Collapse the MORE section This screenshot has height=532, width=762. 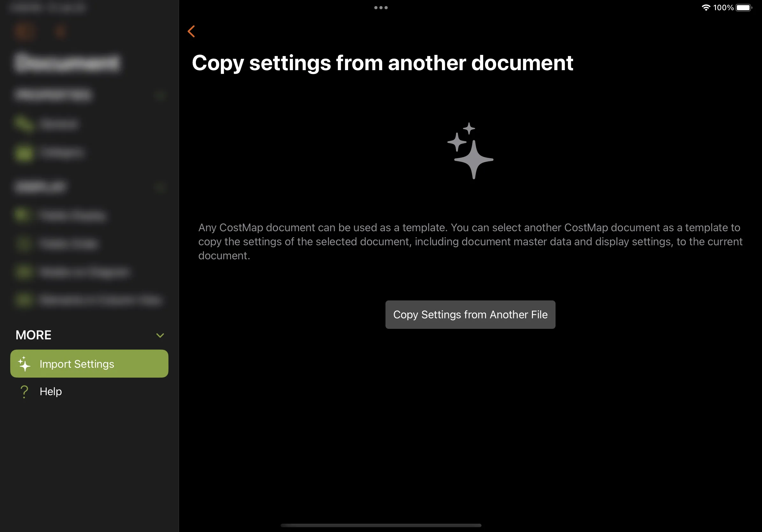160,335
